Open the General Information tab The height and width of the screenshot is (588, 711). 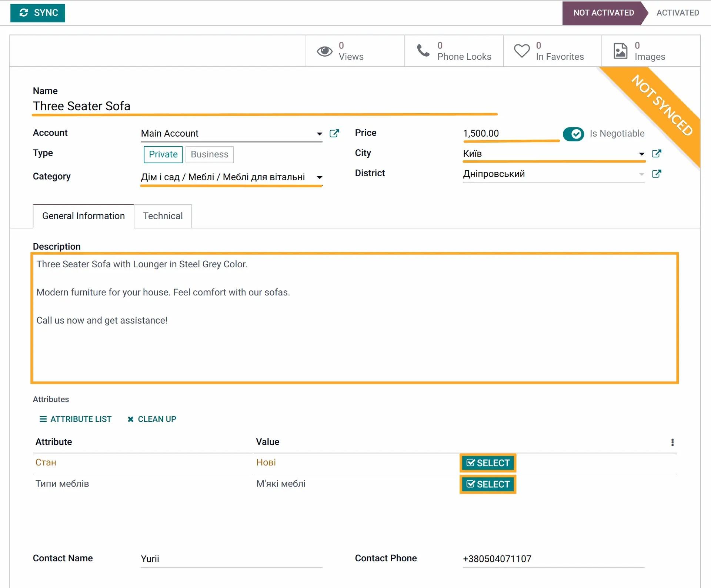(83, 216)
